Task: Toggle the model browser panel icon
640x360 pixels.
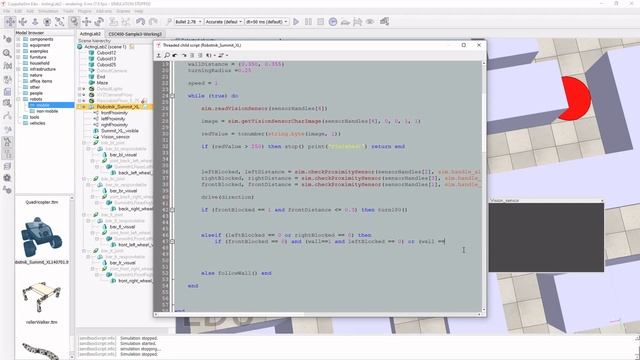Action: coord(7,142)
